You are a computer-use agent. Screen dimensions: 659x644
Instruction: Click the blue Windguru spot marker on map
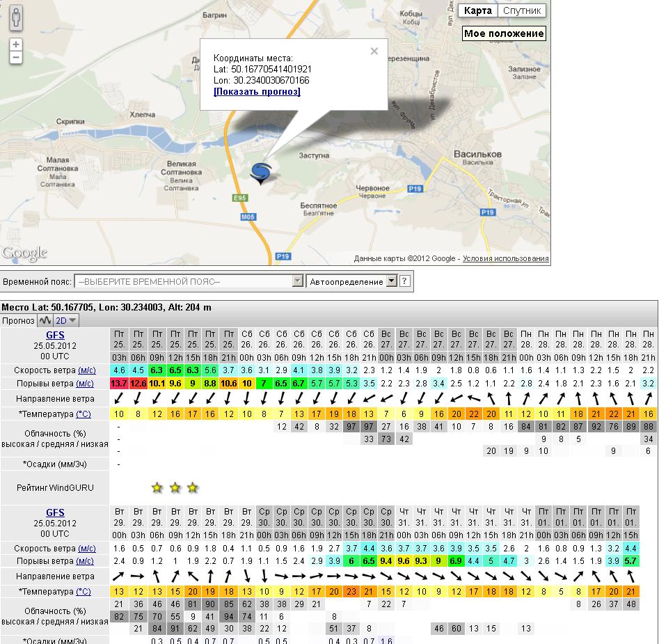(261, 173)
